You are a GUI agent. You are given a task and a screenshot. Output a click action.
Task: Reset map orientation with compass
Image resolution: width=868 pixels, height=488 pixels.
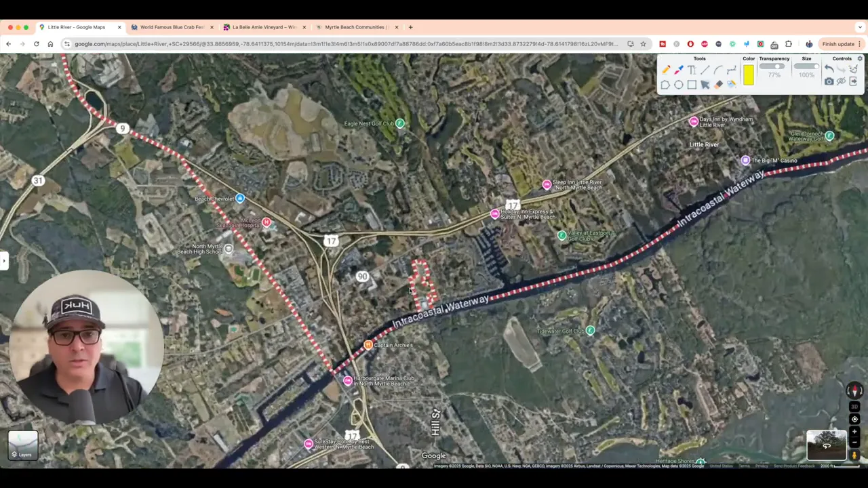pyautogui.click(x=854, y=390)
